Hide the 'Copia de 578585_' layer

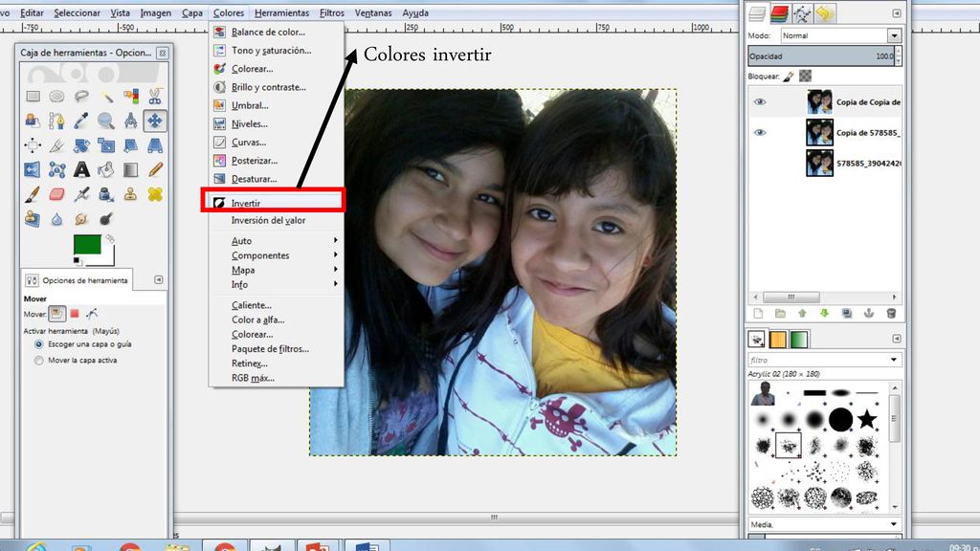coord(760,132)
